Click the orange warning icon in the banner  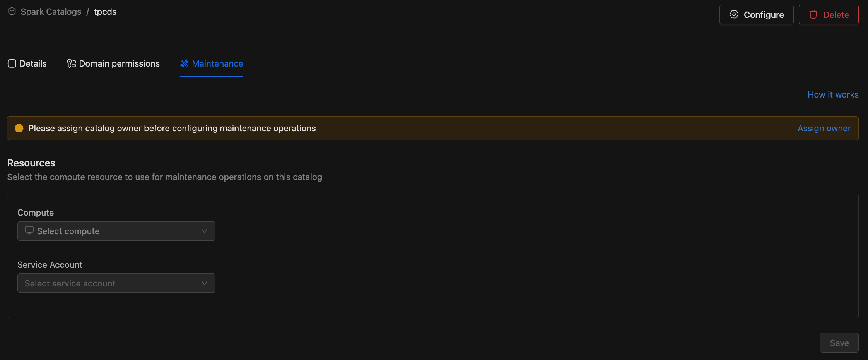[x=19, y=128]
